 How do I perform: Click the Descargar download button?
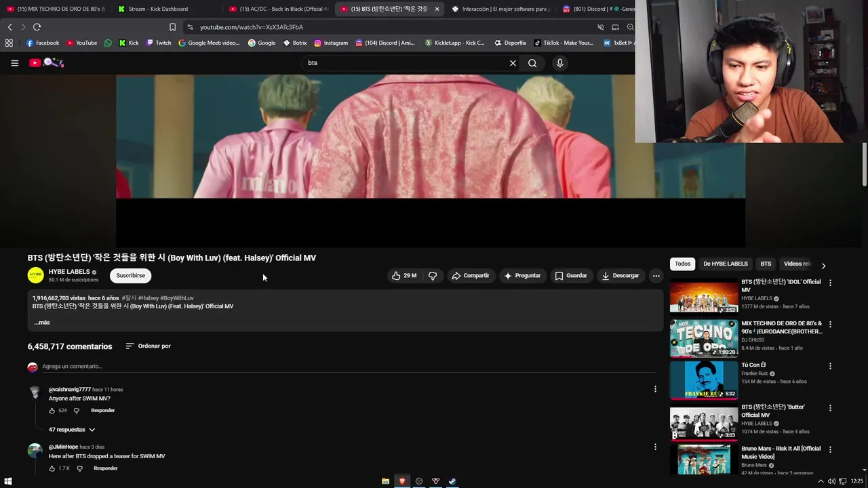coord(620,276)
